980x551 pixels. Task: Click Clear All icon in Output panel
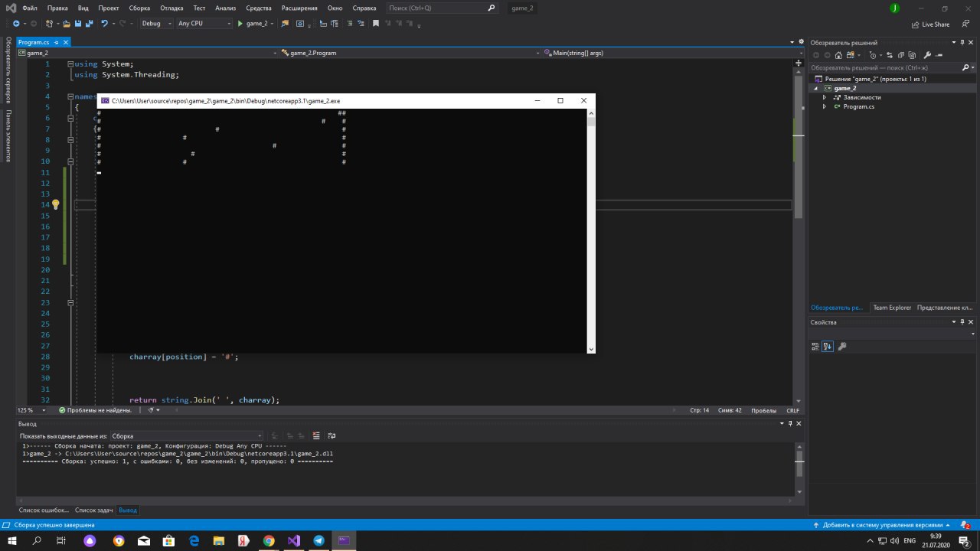click(x=315, y=435)
